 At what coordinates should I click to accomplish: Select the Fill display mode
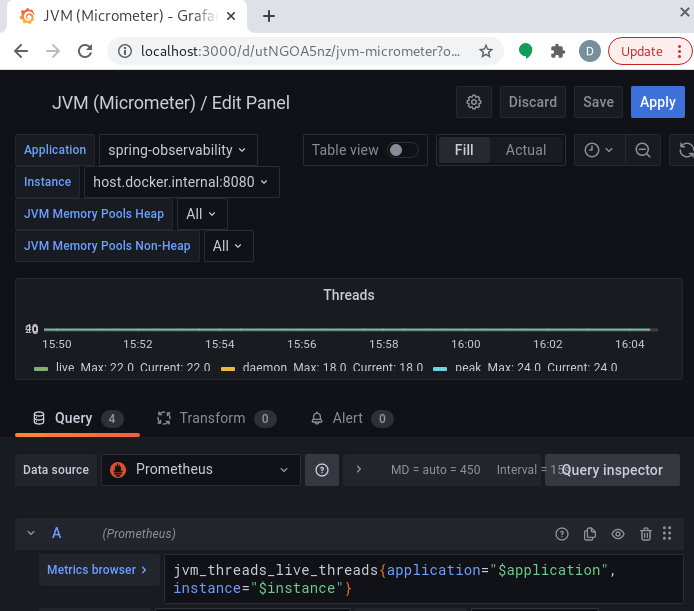click(464, 150)
